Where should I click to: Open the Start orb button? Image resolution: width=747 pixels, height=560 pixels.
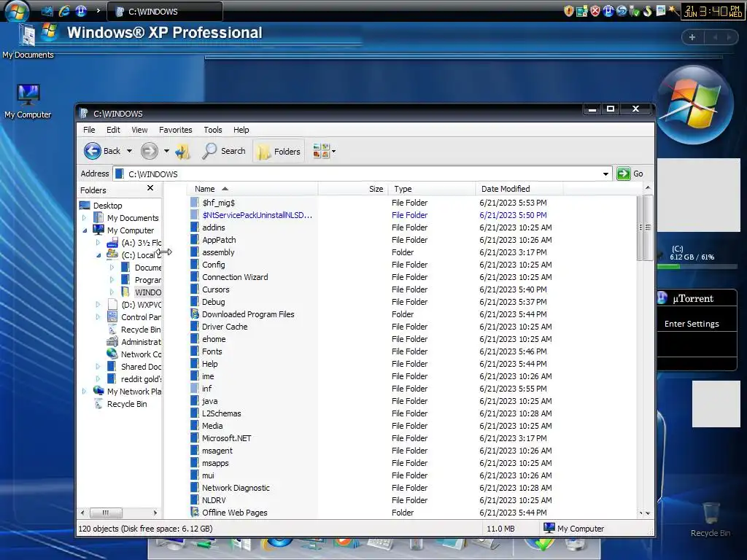pos(18,12)
